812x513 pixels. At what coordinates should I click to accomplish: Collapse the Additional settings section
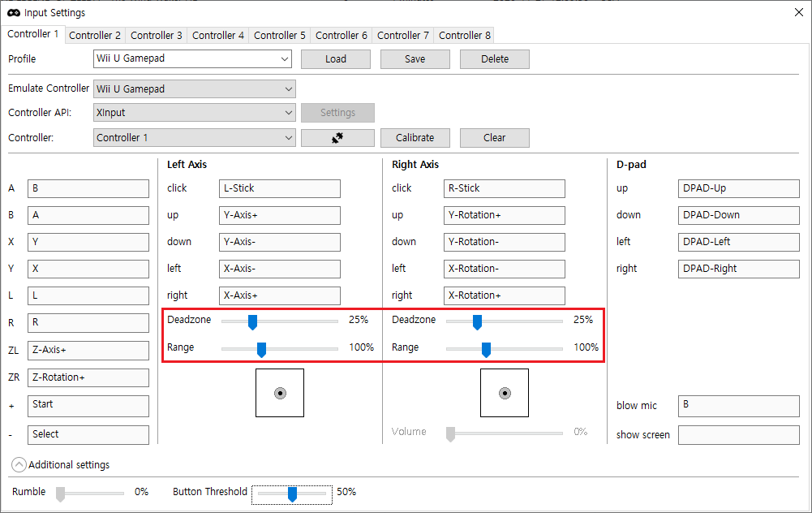pyautogui.click(x=18, y=464)
